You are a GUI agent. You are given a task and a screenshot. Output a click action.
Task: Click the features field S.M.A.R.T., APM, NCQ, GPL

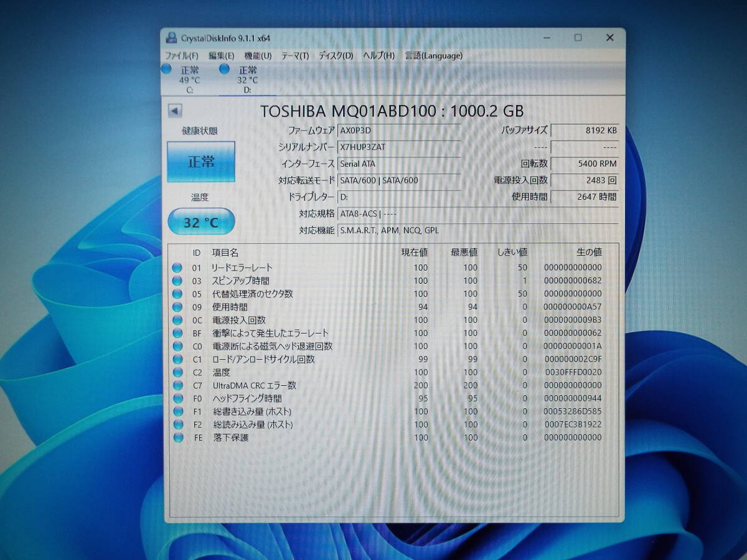click(478, 230)
